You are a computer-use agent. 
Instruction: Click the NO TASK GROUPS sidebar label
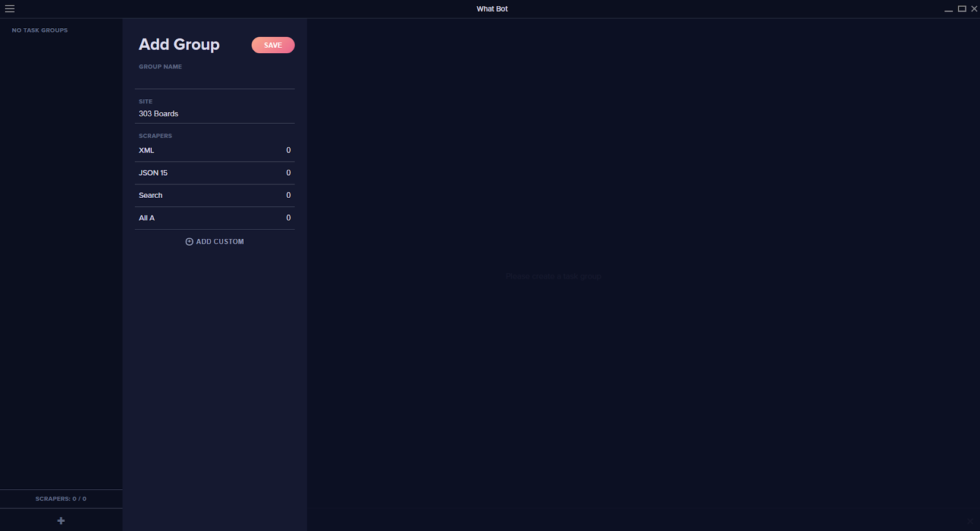click(x=40, y=30)
